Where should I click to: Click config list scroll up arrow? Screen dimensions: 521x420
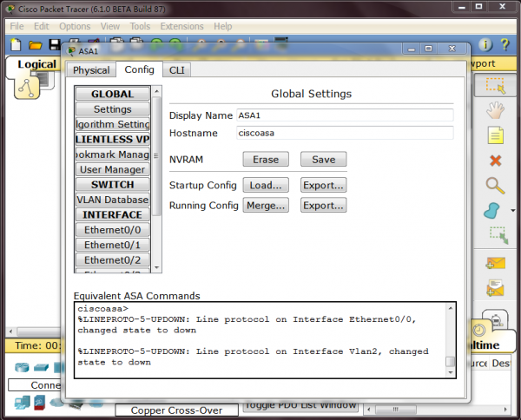pyautogui.click(x=157, y=90)
